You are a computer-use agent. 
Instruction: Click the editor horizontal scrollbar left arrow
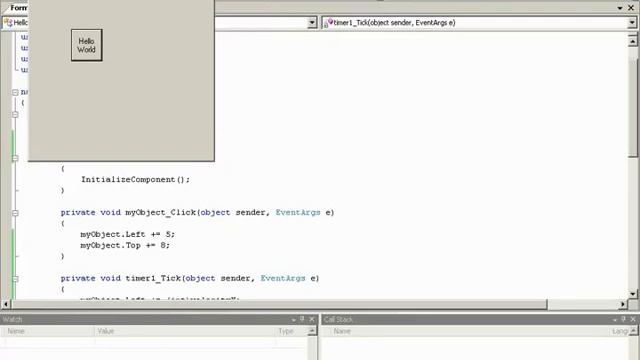pos(6,304)
